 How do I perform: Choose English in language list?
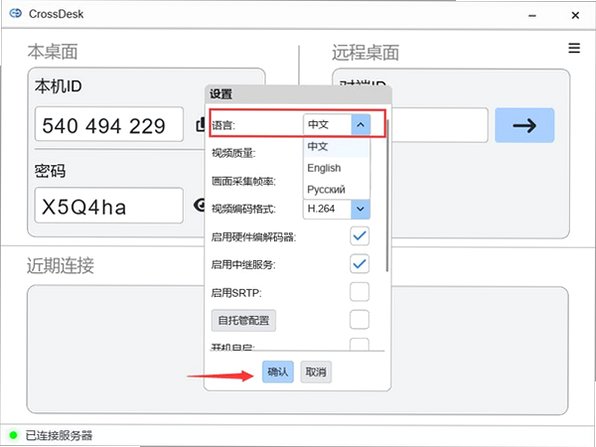[336, 168]
